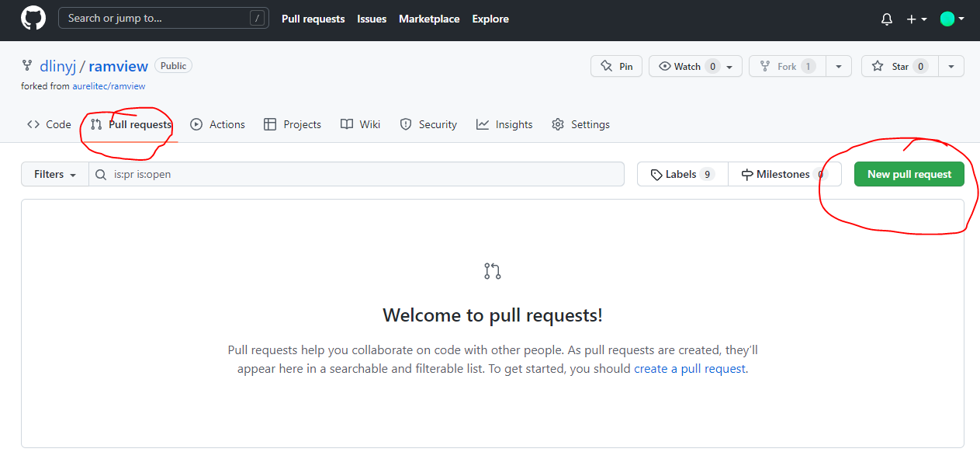Expand the Fork dropdown arrow
The width and height of the screenshot is (980, 466).
(839, 66)
